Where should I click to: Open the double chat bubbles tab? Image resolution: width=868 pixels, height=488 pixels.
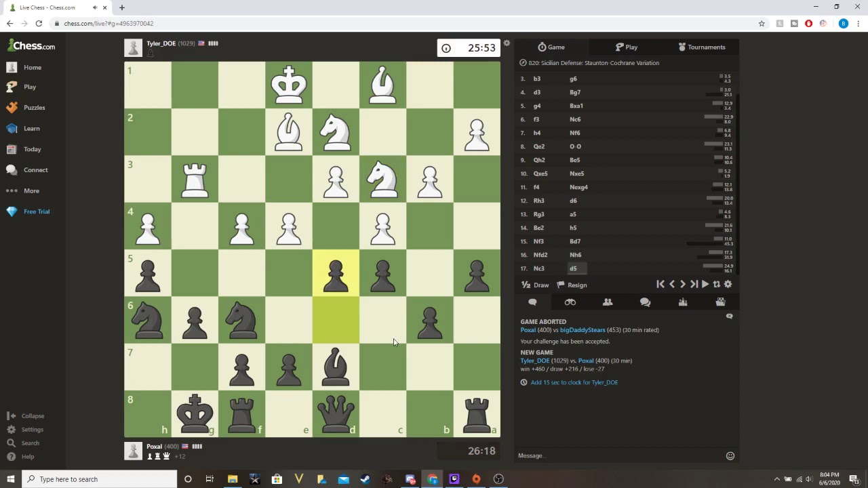[645, 302]
